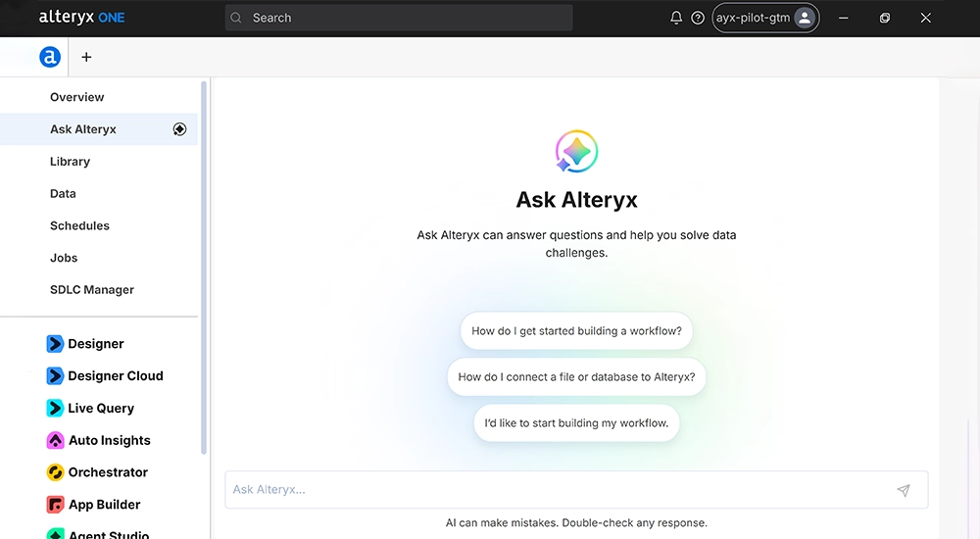Viewport: 980px width, 539px height.
Task: Open the notifications bell icon
Action: tap(676, 19)
